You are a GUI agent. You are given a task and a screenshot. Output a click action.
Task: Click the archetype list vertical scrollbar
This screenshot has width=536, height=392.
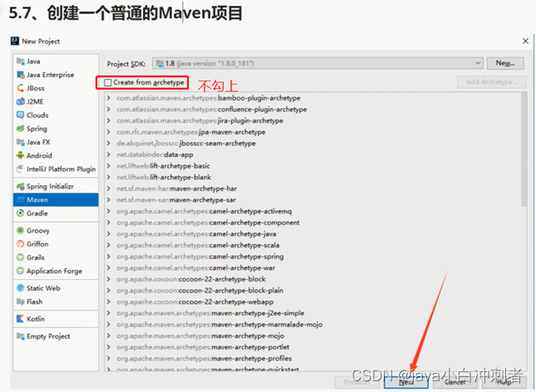[x=524, y=149]
